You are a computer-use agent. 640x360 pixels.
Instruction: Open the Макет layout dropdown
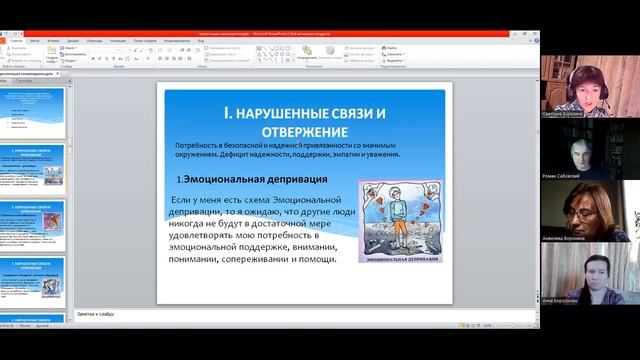pos(69,48)
